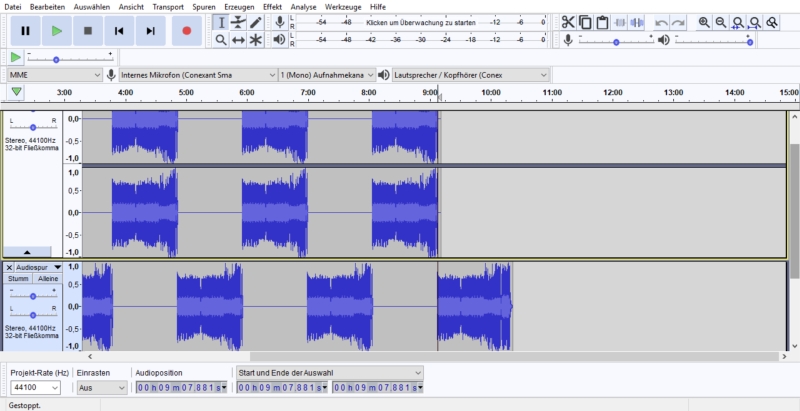Open the Werkzeuge menu

pos(343,7)
